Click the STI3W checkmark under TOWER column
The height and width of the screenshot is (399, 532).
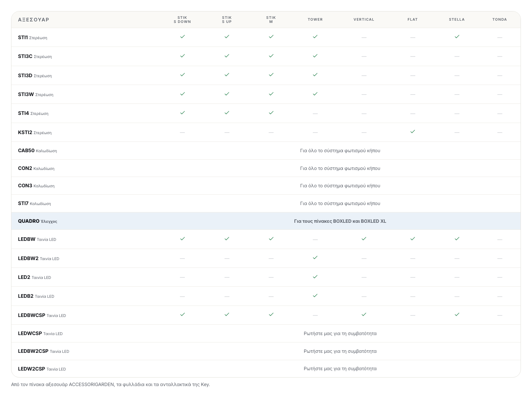click(x=315, y=94)
